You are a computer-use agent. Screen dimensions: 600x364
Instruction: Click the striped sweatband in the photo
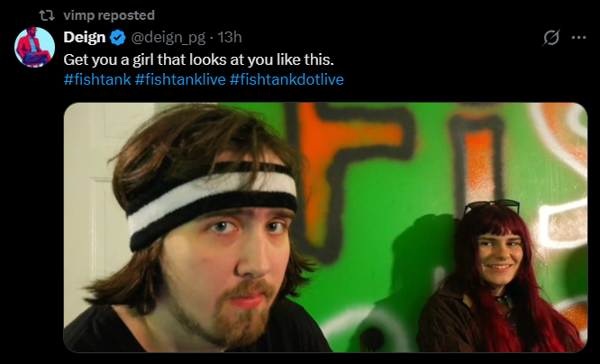coord(213,205)
